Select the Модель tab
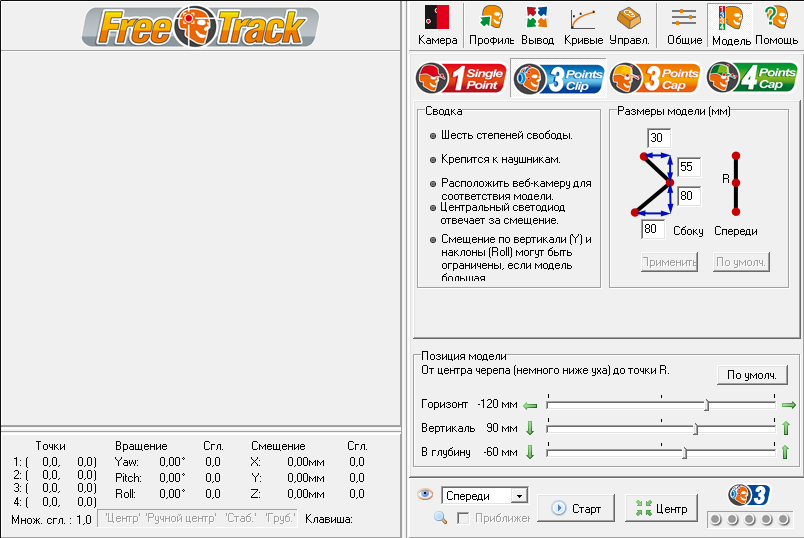The height and width of the screenshot is (538, 804). click(731, 25)
